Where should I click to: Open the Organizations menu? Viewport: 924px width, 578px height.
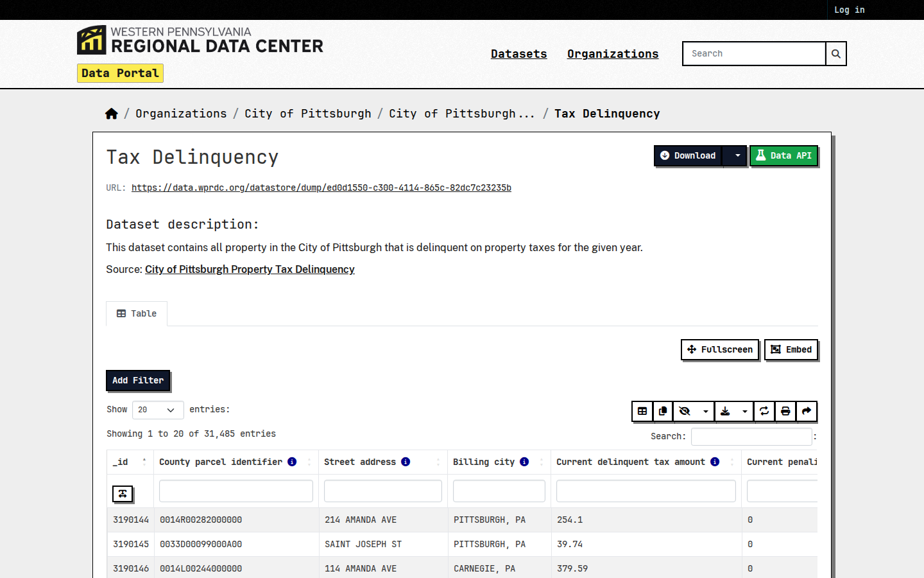pyautogui.click(x=613, y=54)
